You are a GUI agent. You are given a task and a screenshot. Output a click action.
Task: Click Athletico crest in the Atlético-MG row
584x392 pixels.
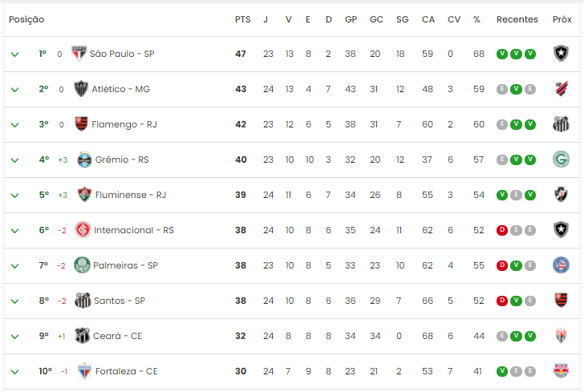point(561,89)
